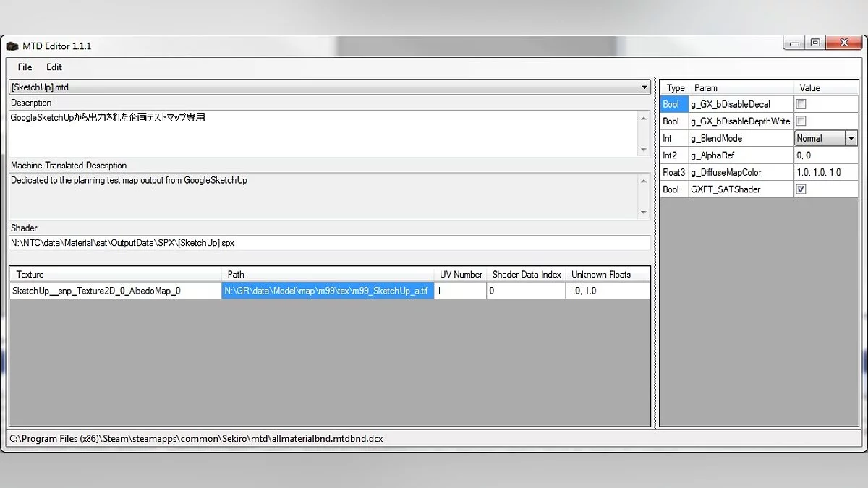Open the g_BlendMode Normal dropdown
This screenshot has height=488, width=868.
click(851, 138)
